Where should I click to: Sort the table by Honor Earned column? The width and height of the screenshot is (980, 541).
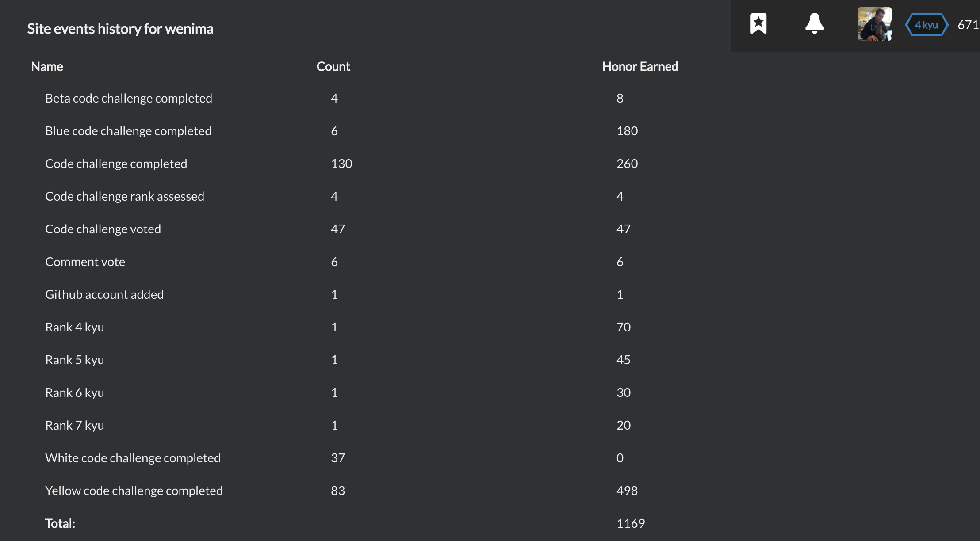[x=640, y=66]
